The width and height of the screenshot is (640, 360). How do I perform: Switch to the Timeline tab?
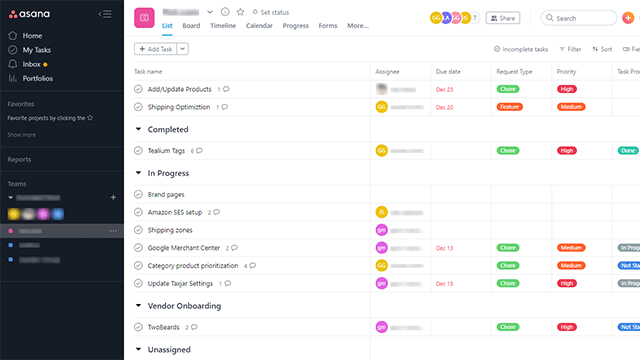(x=223, y=26)
